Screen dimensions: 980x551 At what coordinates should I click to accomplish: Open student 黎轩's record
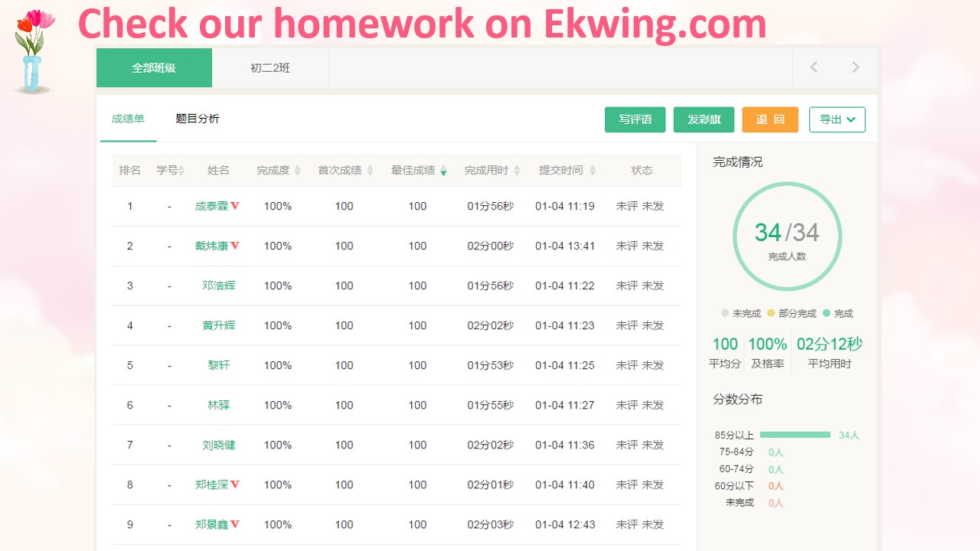click(x=219, y=365)
